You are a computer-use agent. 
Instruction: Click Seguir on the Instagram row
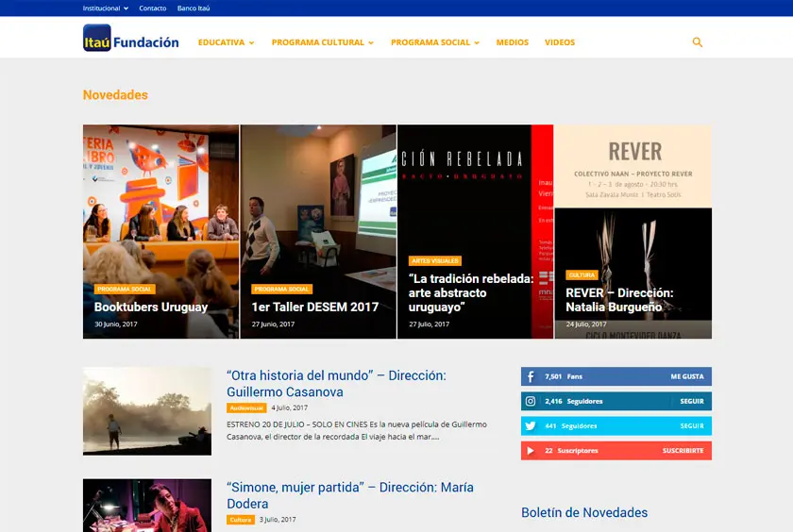(x=692, y=401)
